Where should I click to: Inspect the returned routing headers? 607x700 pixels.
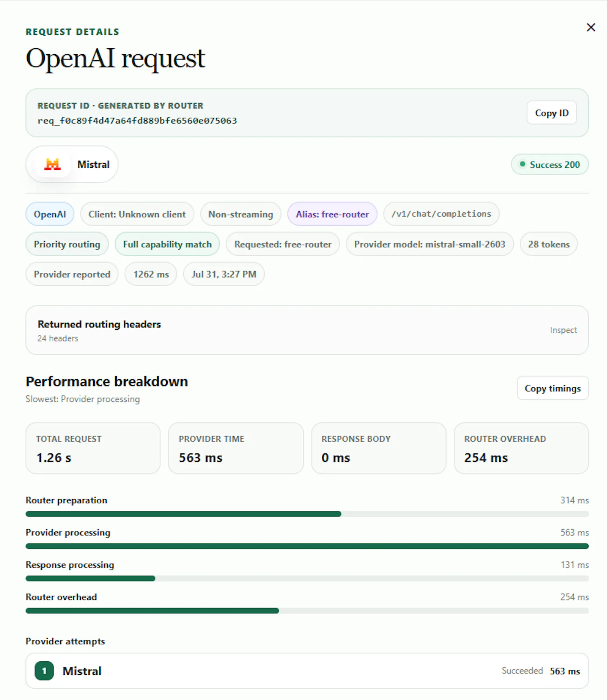[x=563, y=330]
